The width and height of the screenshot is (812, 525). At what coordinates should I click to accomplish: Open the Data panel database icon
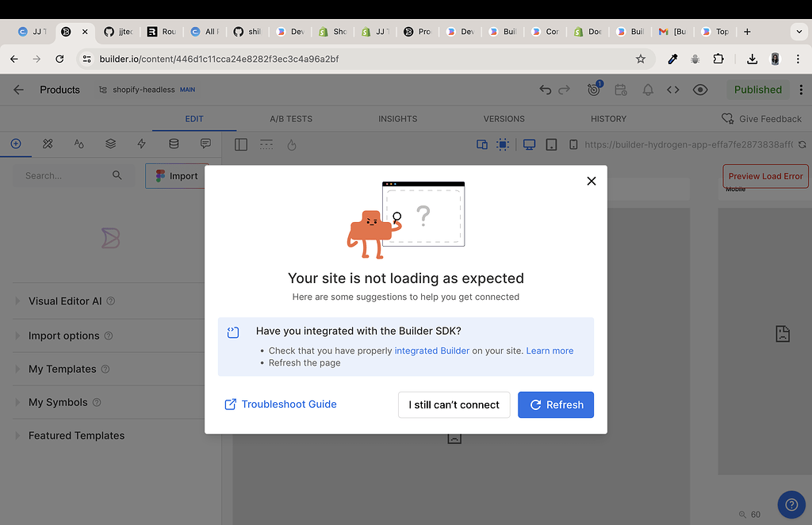point(174,144)
